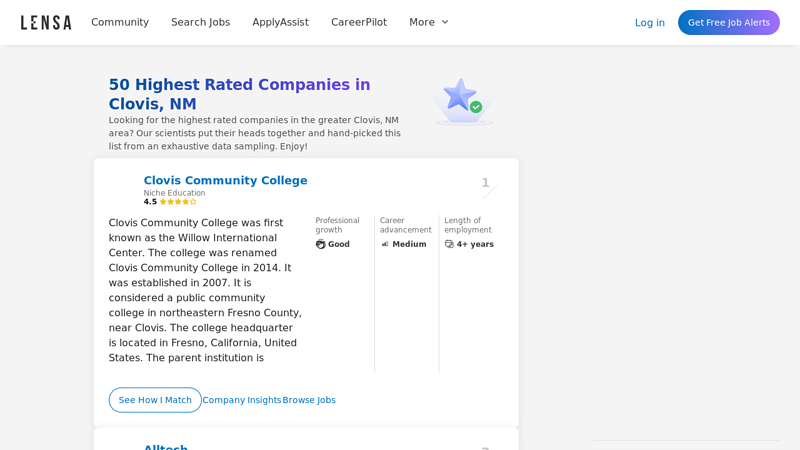
Task: Click the Career advancement Medium icon
Action: (385, 244)
